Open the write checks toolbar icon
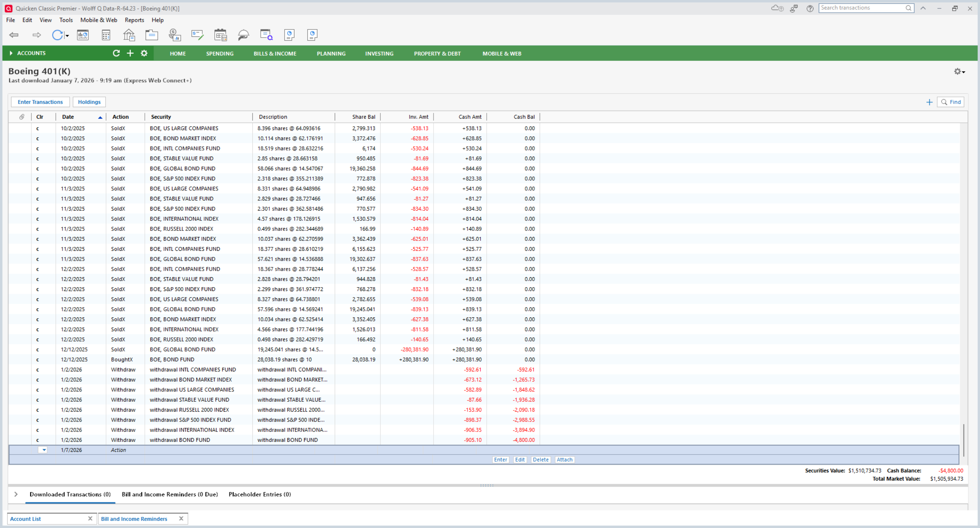 [197, 35]
